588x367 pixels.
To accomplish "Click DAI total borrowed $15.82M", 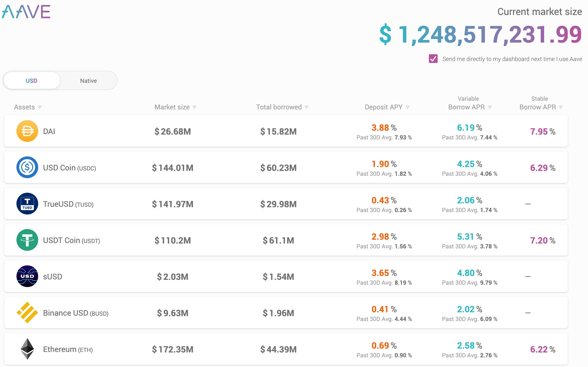I will (x=279, y=131).
